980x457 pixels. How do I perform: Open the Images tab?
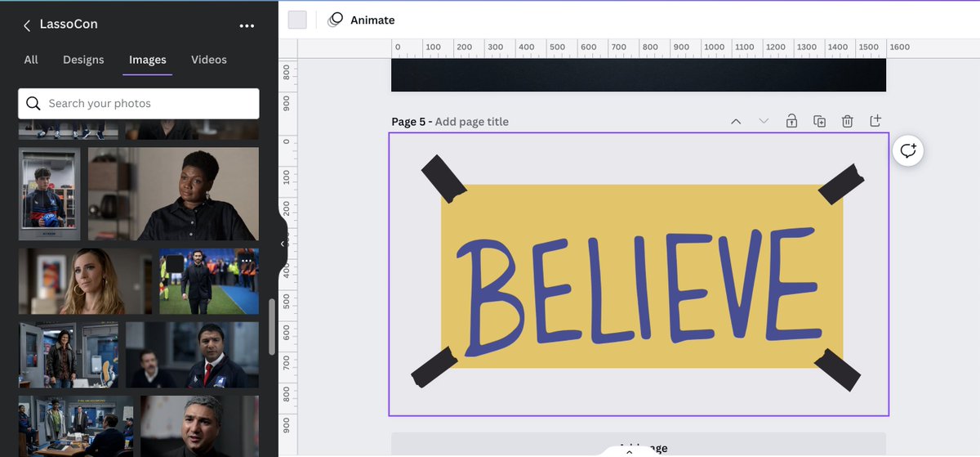click(x=148, y=60)
